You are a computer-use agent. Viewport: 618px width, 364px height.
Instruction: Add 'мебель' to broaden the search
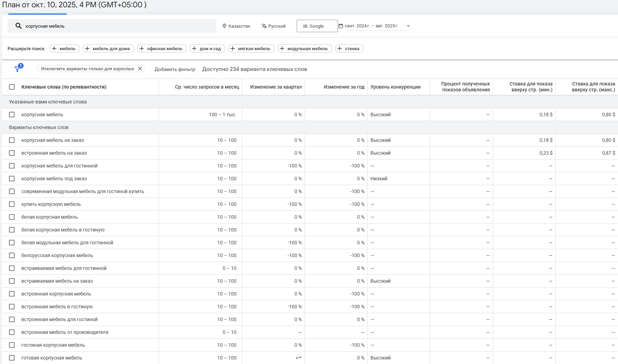pos(65,48)
